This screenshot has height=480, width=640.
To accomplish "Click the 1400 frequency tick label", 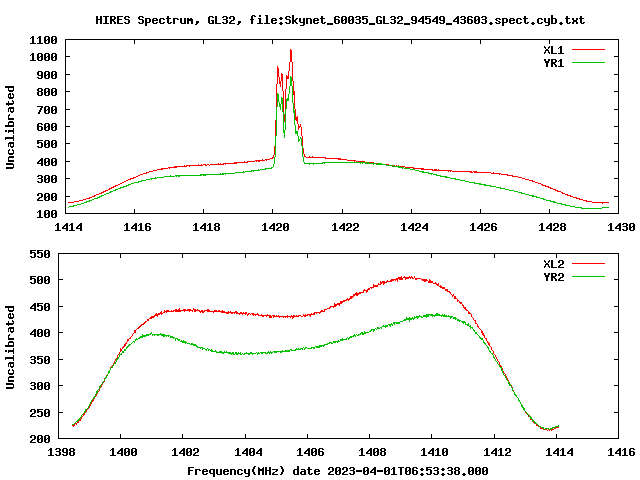I will click(123, 452).
